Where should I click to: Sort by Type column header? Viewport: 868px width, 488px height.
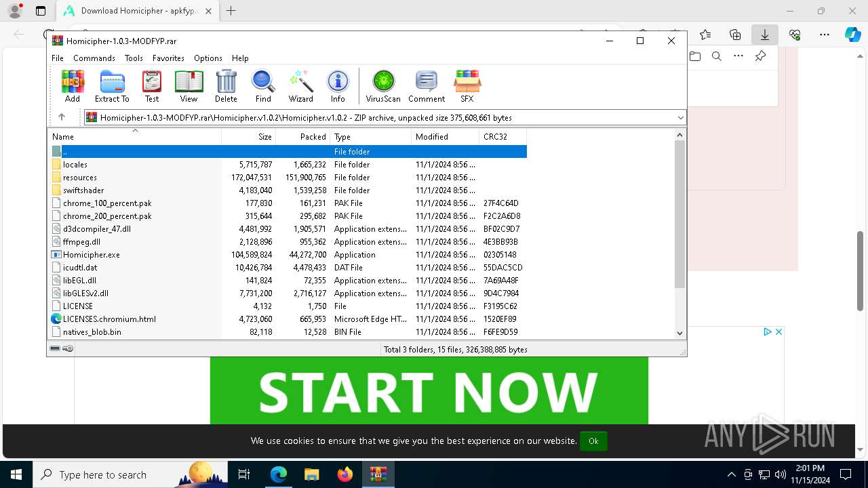coord(371,137)
